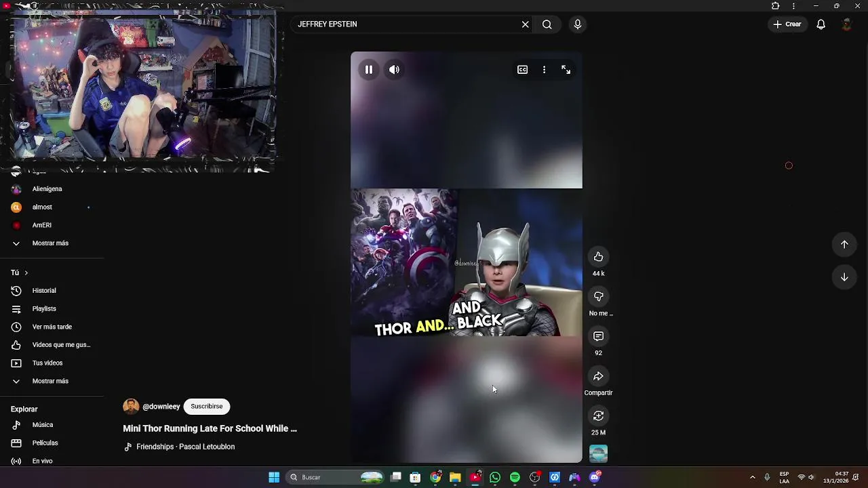This screenshot has height=488, width=868.
Task: Open the video's three-dot options menu
Action: coord(544,70)
